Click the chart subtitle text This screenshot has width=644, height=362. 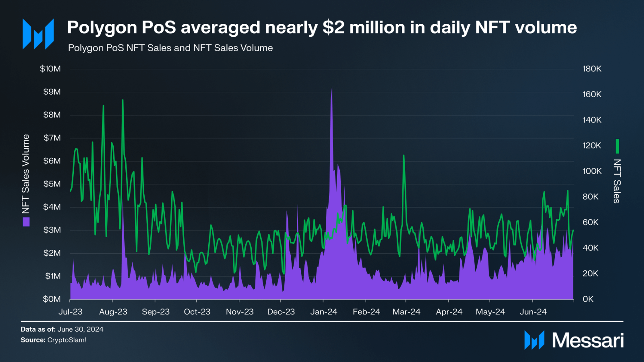tap(170, 48)
